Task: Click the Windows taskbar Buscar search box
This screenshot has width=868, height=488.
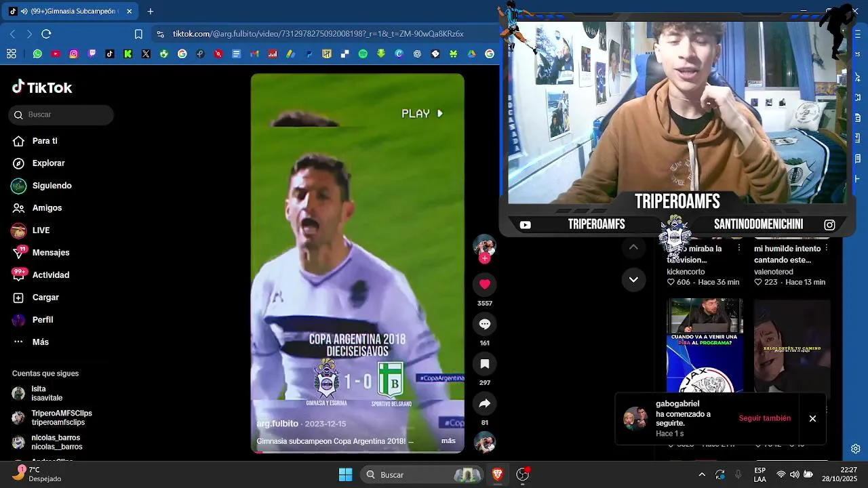Action: coord(422,474)
